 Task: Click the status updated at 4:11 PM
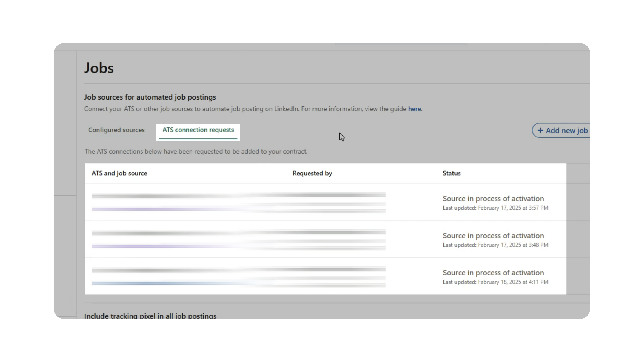coord(493,273)
